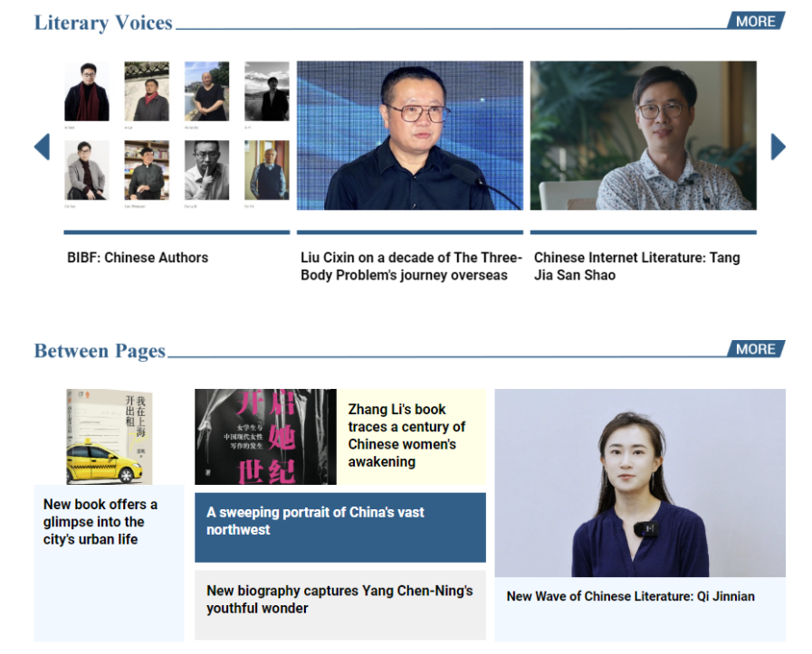The width and height of the screenshot is (812, 654).
Task: Read the Yang Chen-Ning biography article
Action: (x=339, y=599)
